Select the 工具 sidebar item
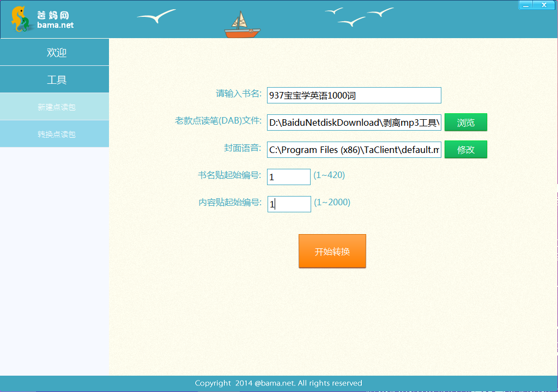This screenshot has height=392, width=558. point(54,79)
